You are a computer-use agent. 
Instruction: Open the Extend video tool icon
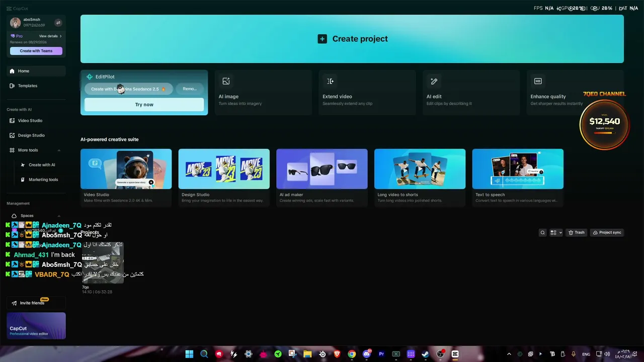pos(330,81)
